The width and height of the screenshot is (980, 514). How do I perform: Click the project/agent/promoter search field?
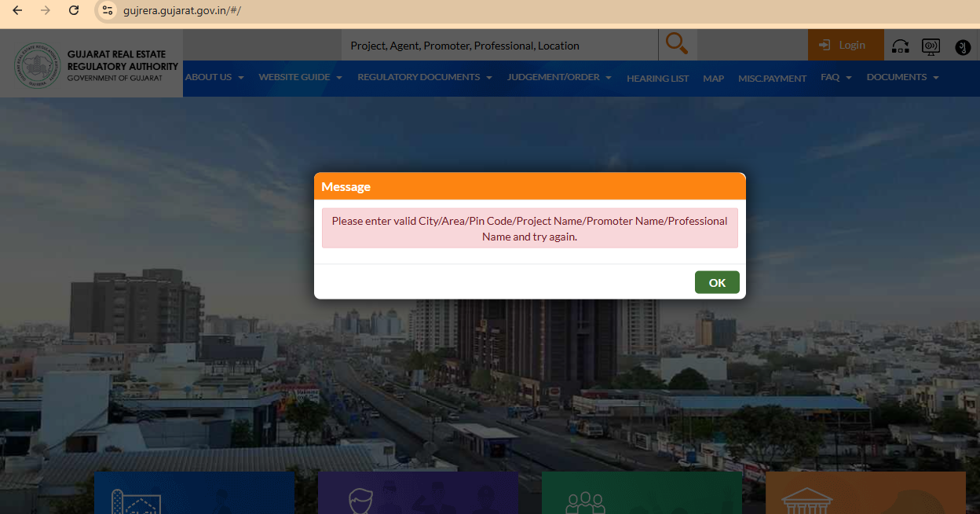coord(499,46)
